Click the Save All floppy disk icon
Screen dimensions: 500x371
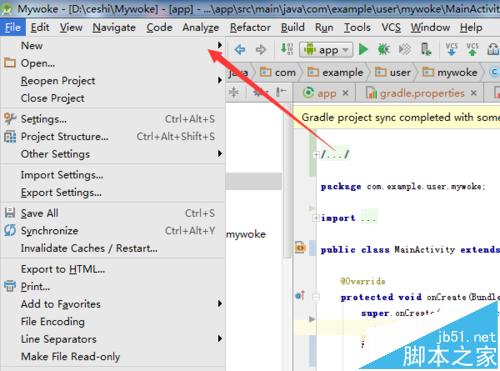coord(10,213)
